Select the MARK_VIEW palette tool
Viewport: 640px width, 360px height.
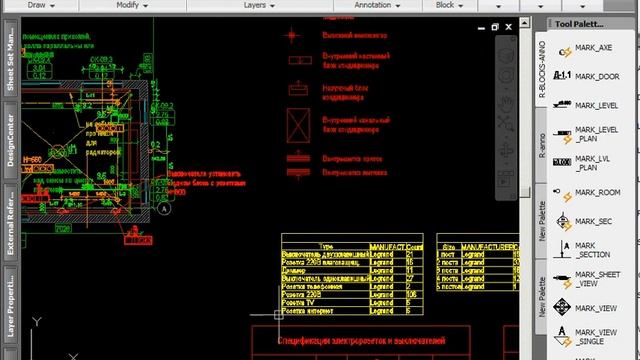coord(585,308)
